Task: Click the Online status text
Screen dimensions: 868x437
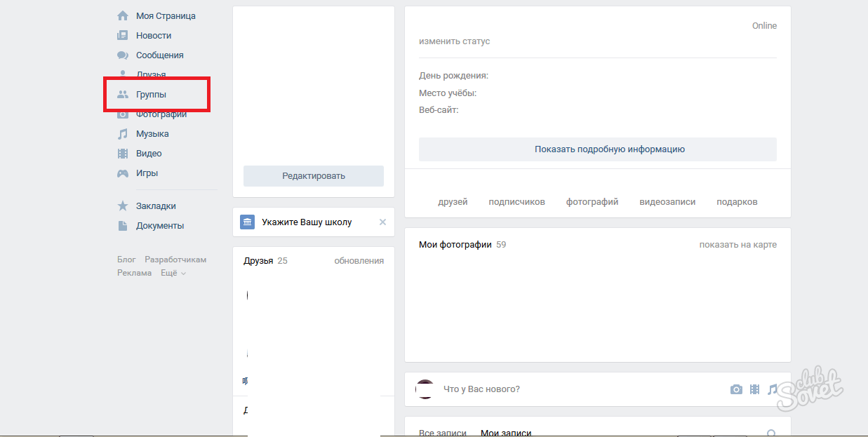Action: (764, 26)
